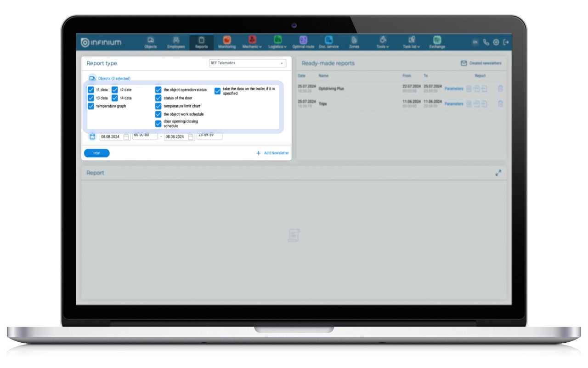Open settings via the gear icon

[x=496, y=42]
